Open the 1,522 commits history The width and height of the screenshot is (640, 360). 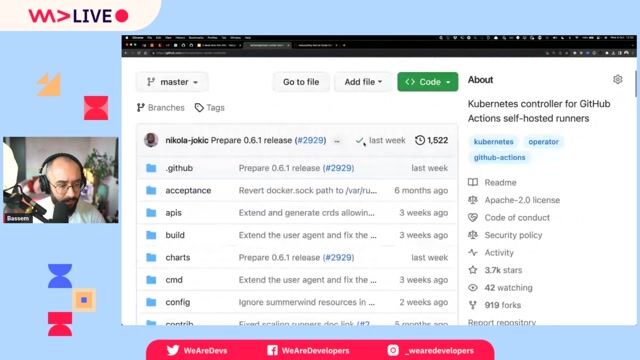tap(431, 140)
